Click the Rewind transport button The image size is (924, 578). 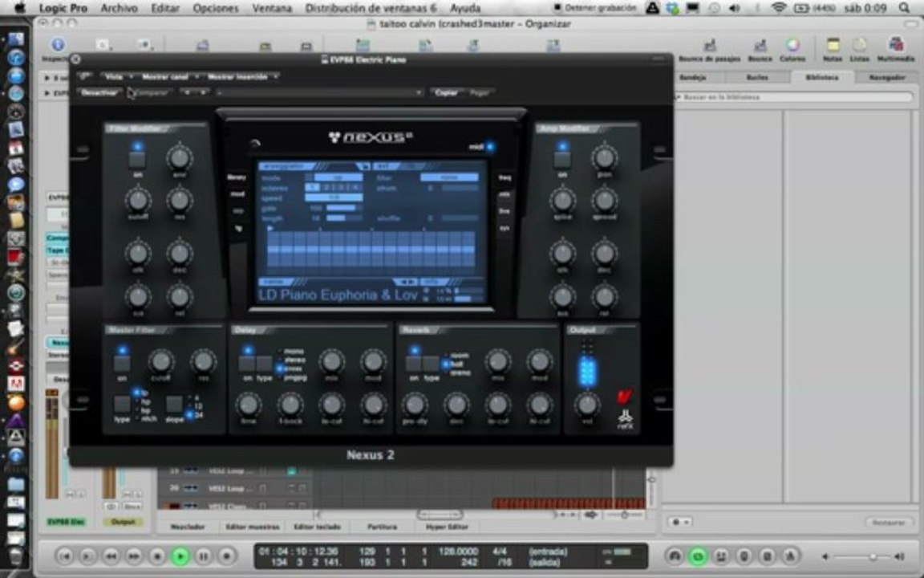click(x=111, y=556)
